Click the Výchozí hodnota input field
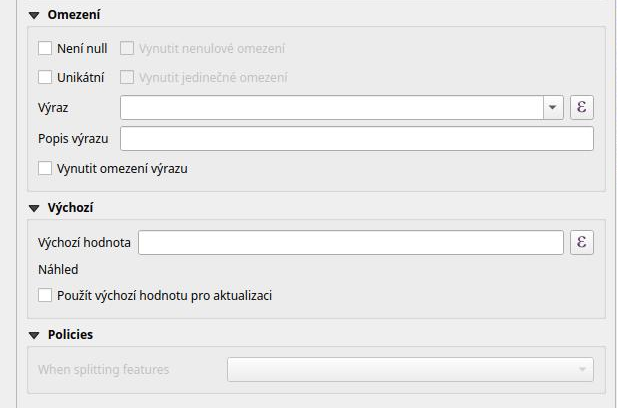Viewport: 617px width, 408px height. 351,243
